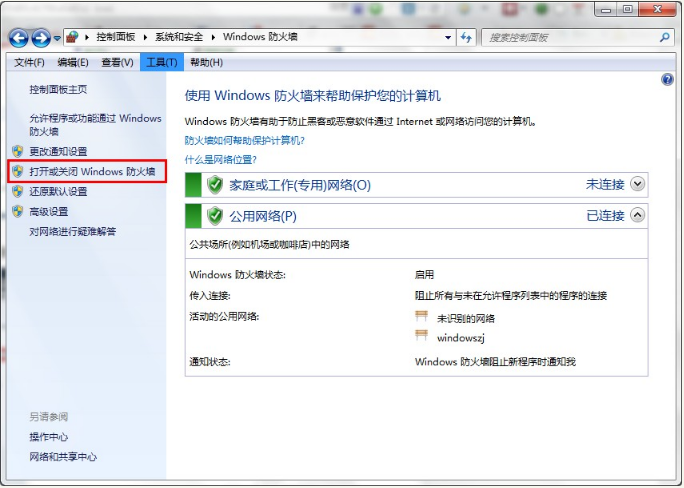The image size is (684, 488).
Task: Open 打开或关闭 Windows 防火墙 link
Action: pyautogui.click(x=92, y=171)
